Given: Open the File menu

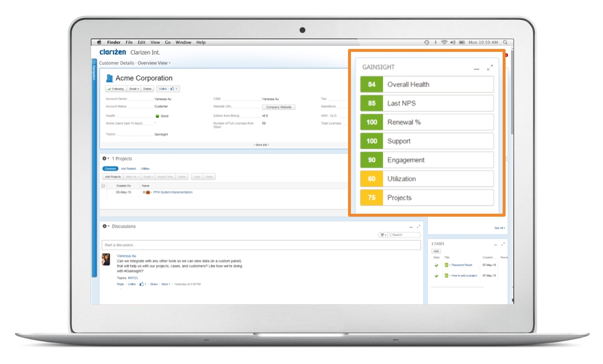Looking at the screenshot, I should click(x=129, y=43).
